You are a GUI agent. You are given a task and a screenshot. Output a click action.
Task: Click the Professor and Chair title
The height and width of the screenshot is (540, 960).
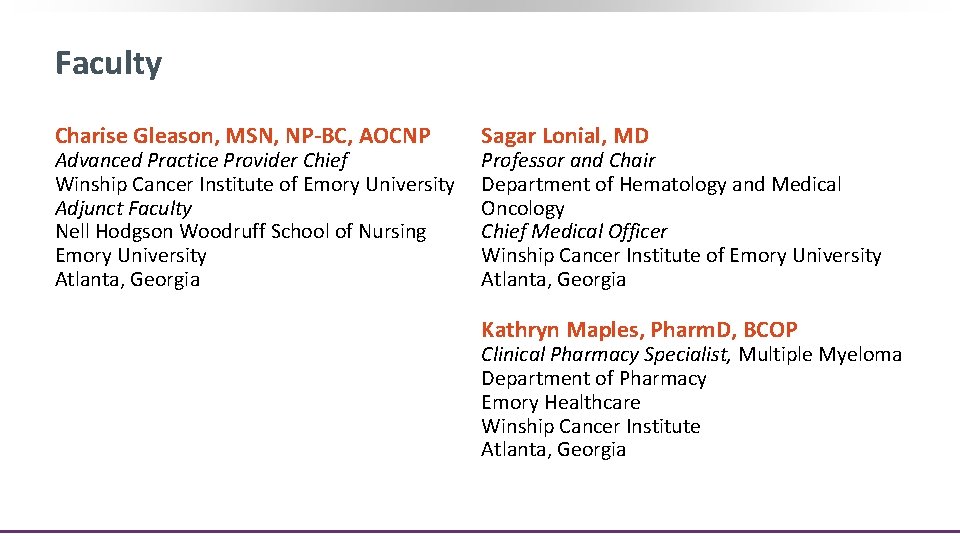(x=568, y=160)
